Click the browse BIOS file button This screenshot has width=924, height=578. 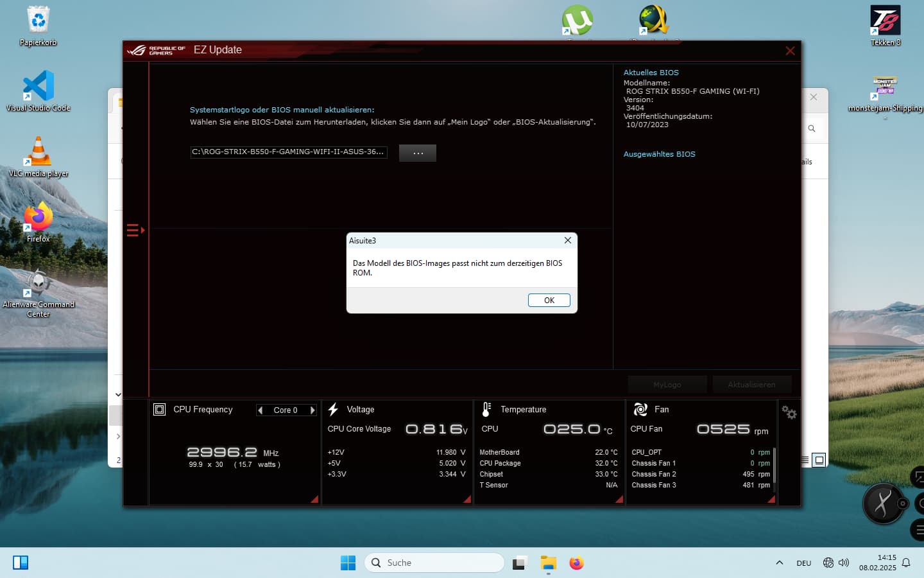point(418,153)
